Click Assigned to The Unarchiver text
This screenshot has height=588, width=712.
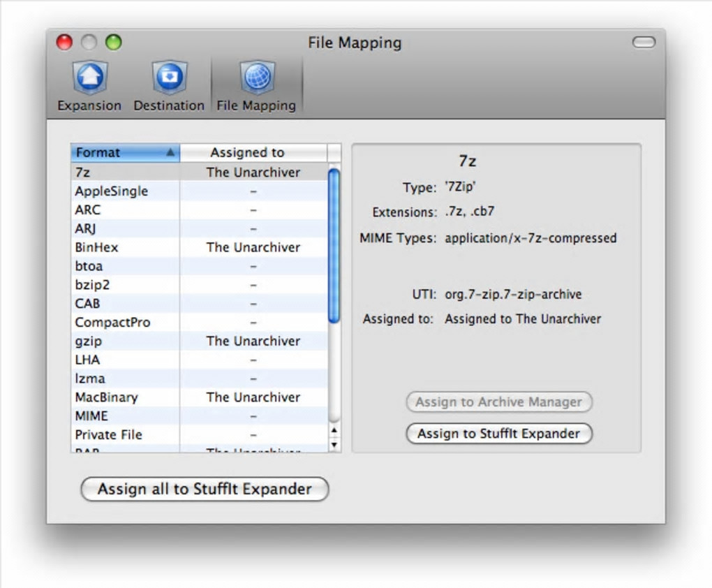tap(523, 319)
